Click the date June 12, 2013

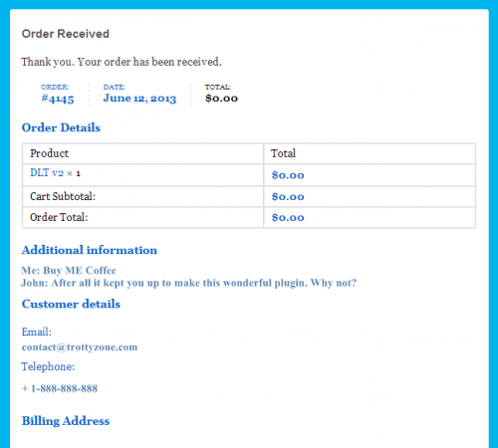tap(139, 99)
